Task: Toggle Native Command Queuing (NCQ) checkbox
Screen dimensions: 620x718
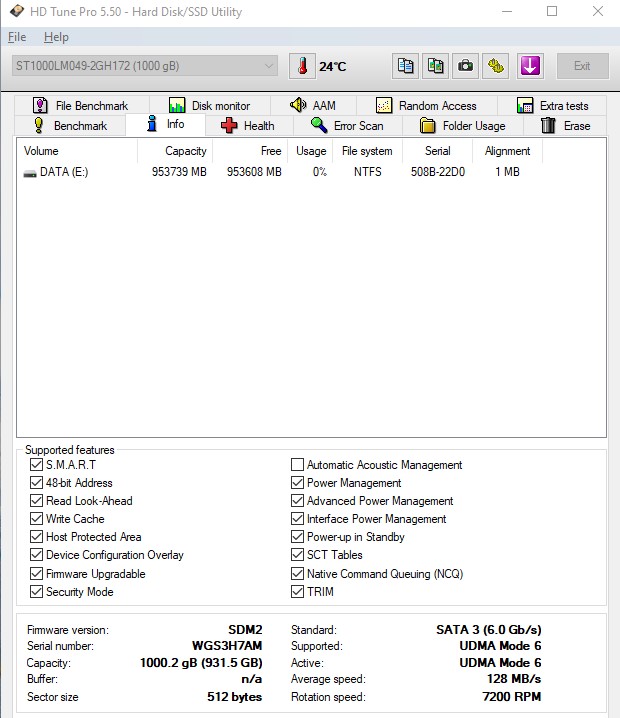Action: click(297, 574)
